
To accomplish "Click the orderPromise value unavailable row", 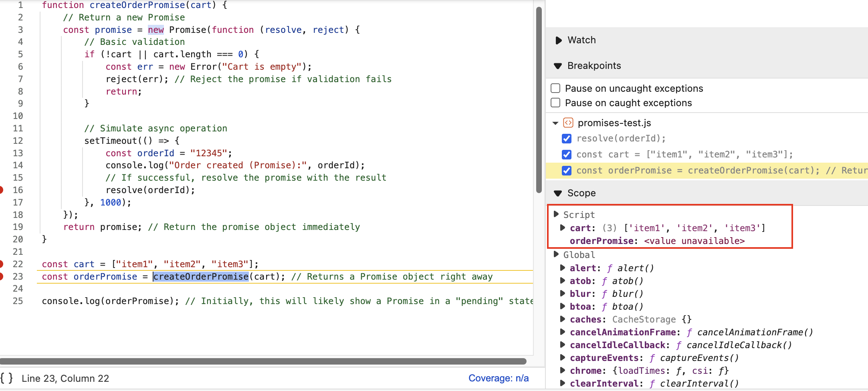I will point(657,241).
